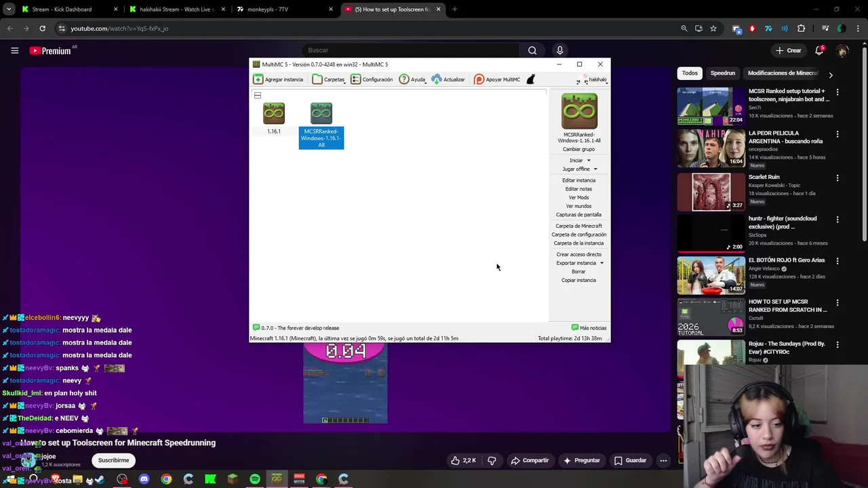The image size is (868, 488).
Task: Click the YouTube search magnifier button
Action: point(532,50)
